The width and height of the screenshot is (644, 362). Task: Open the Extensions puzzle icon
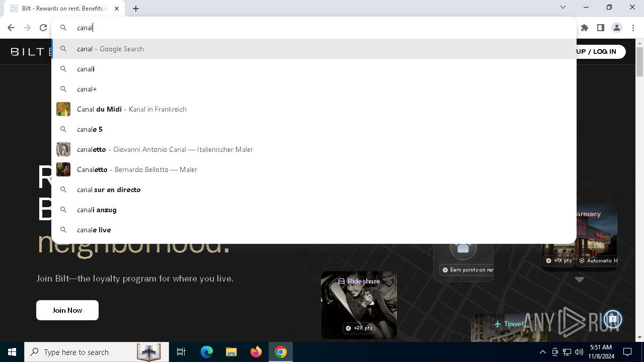[x=585, y=28]
